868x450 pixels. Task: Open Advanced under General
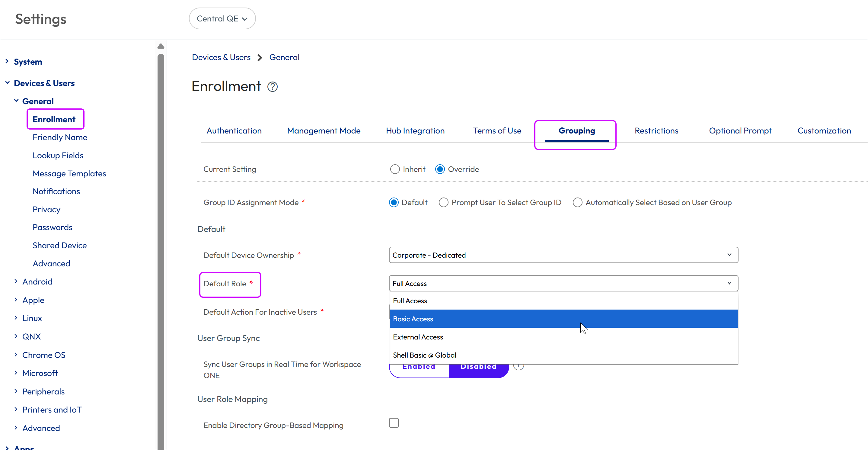pyautogui.click(x=51, y=264)
